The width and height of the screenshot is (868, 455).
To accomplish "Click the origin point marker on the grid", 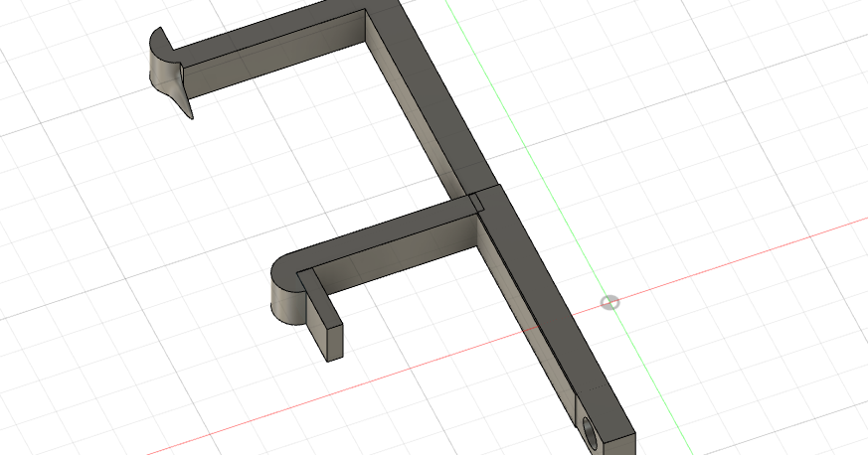I will click(610, 302).
